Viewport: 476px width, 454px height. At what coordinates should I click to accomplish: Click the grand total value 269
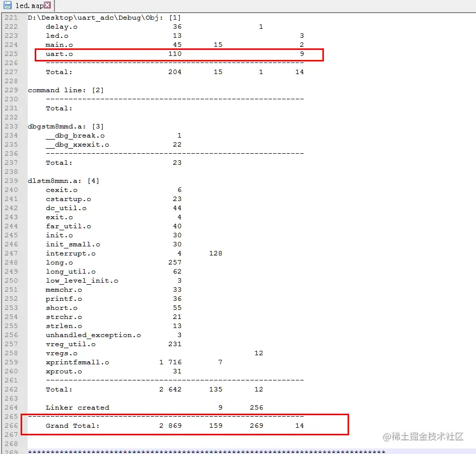256,426
